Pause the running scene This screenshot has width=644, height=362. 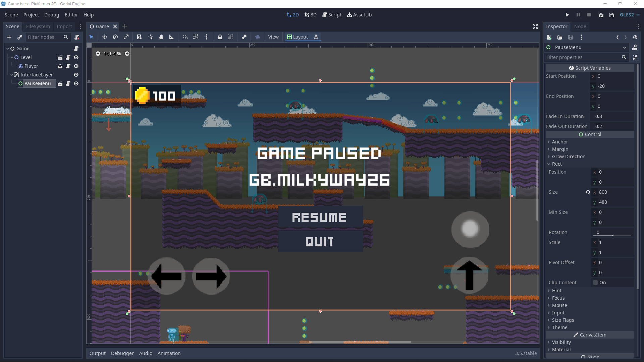coord(578,15)
